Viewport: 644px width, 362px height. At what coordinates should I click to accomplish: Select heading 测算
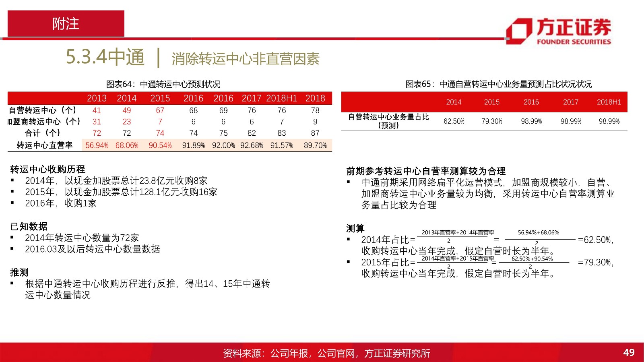[x=355, y=228]
